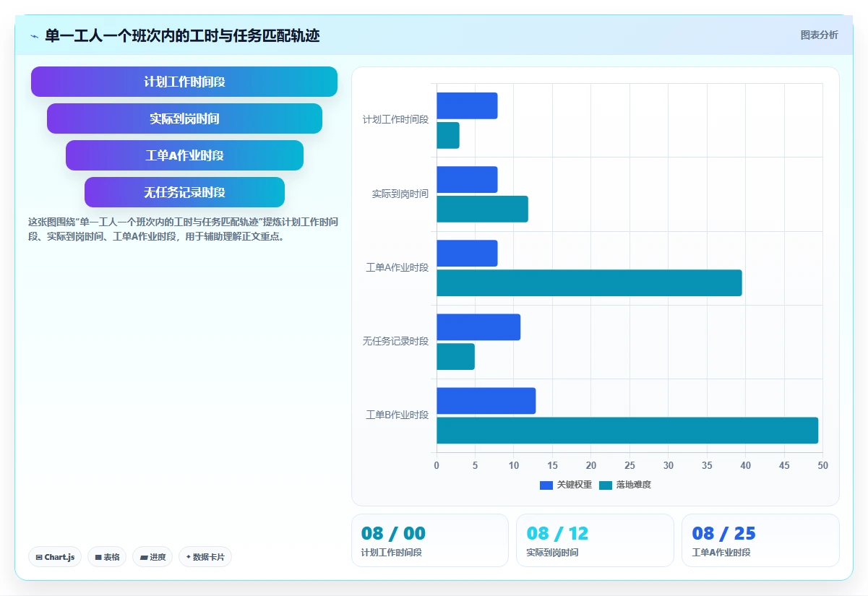Screen dimensions: 868x596
Task: Click the blue bar for 实际到岗时间
Action: click(x=467, y=180)
